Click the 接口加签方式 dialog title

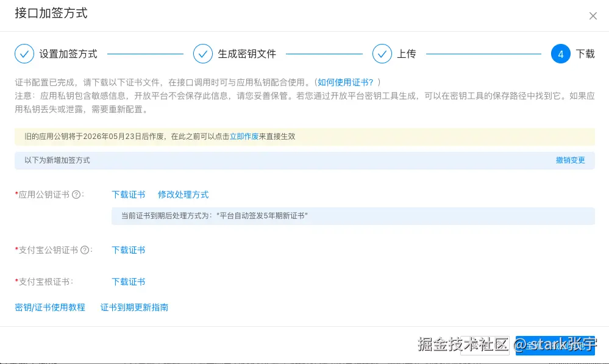[51, 13]
